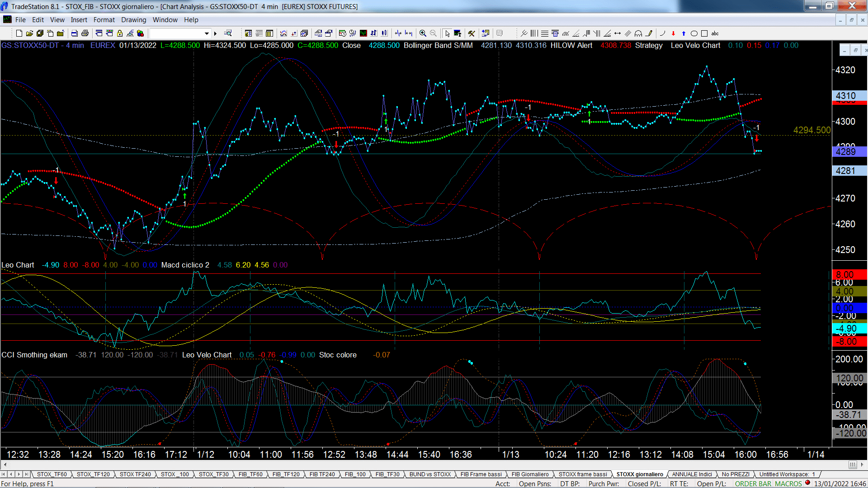Viewport: 868px width, 488px height.
Task: Click the New document icon
Action: pyautogui.click(x=19, y=33)
